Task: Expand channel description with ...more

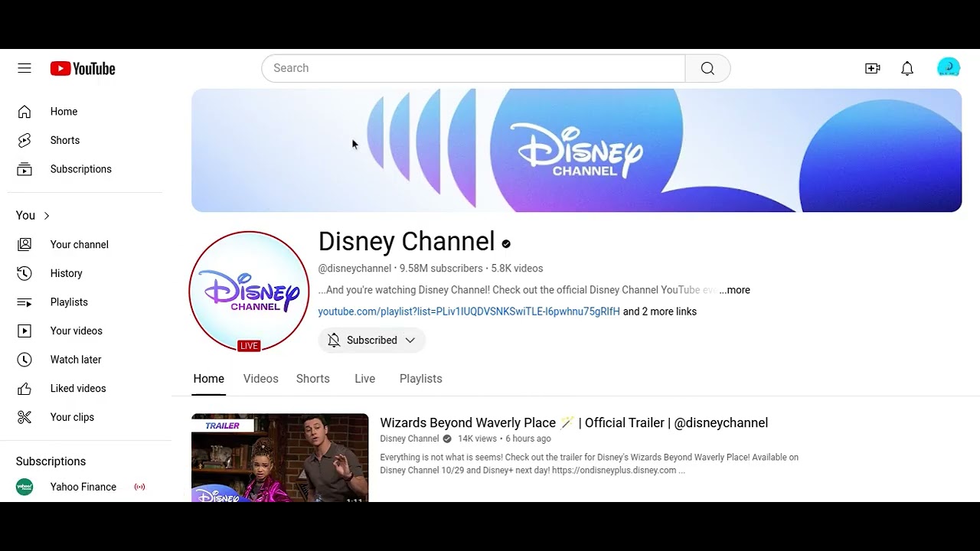Action: pyautogui.click(x=735, y=290)
